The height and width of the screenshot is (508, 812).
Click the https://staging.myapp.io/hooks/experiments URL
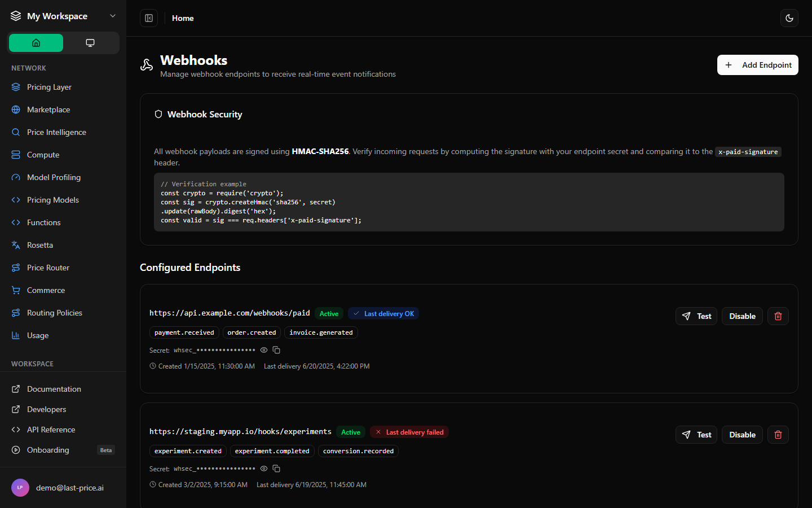(240, 432)
